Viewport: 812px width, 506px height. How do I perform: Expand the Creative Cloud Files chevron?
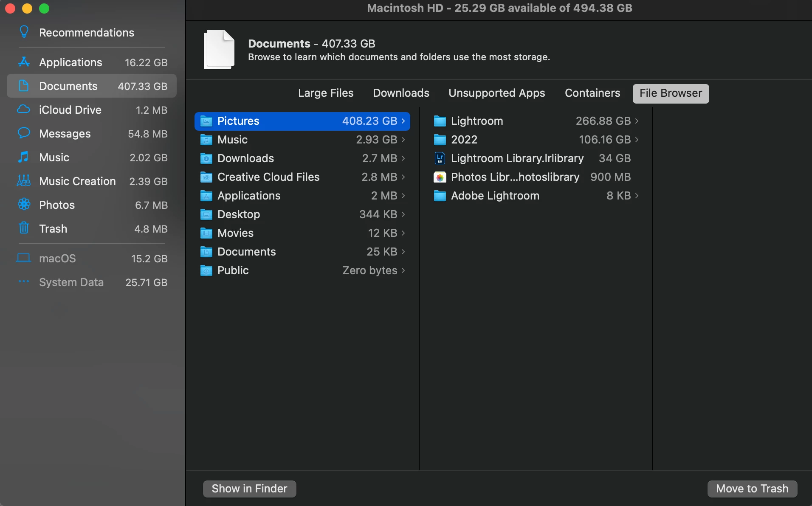[x=403, y=177]
